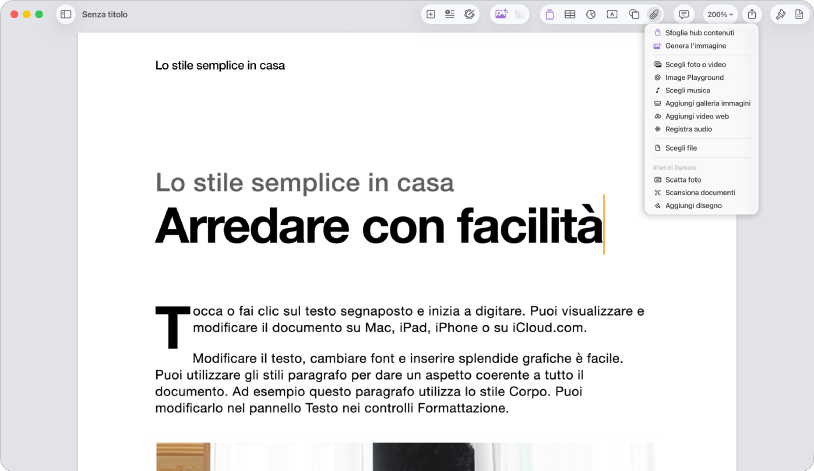Click the large drop cap letter T
Screen dimensions: 814x471
point(172,327)
